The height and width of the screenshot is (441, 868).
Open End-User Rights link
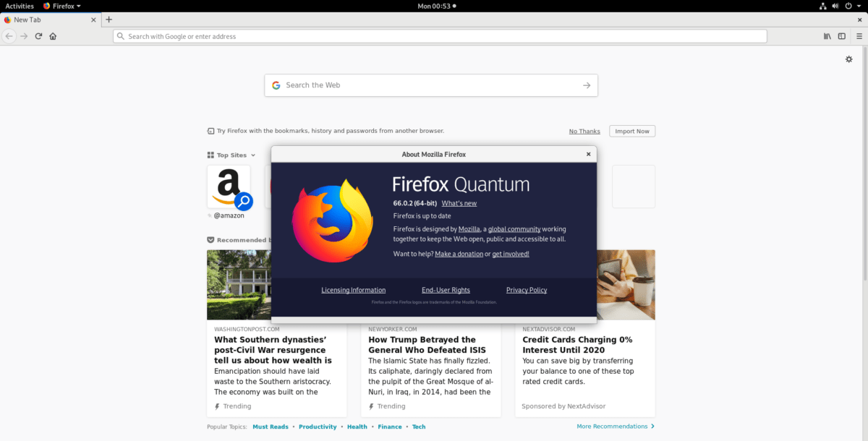pos(446,290)
